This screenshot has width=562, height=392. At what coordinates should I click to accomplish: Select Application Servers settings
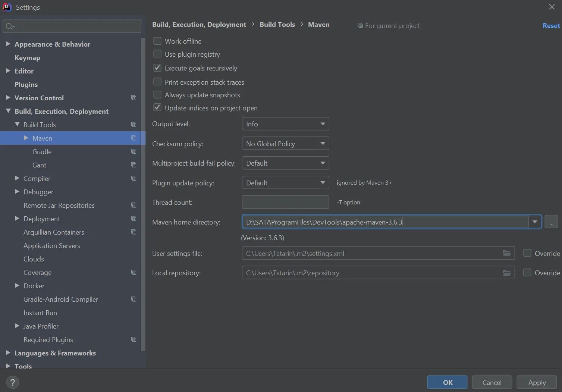click(x=52, y=246)
